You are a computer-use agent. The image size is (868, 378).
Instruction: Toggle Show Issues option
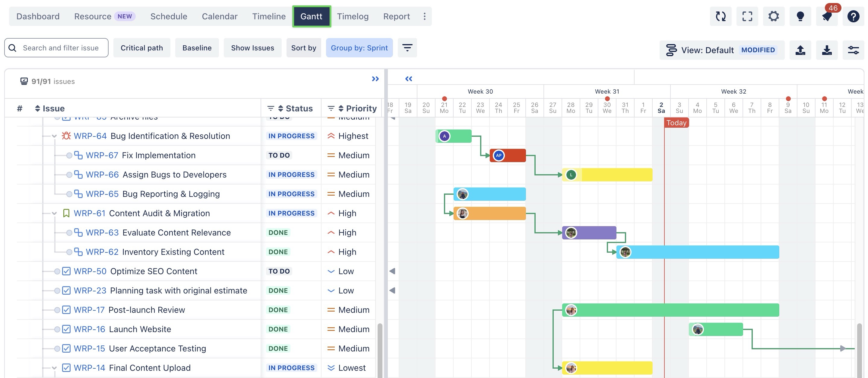[x=252, y=48]
